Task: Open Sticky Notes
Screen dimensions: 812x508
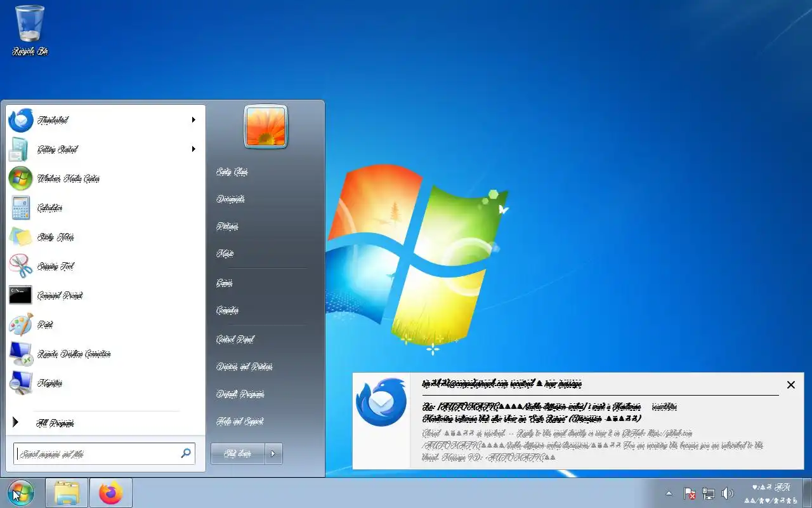Action: 105,237
